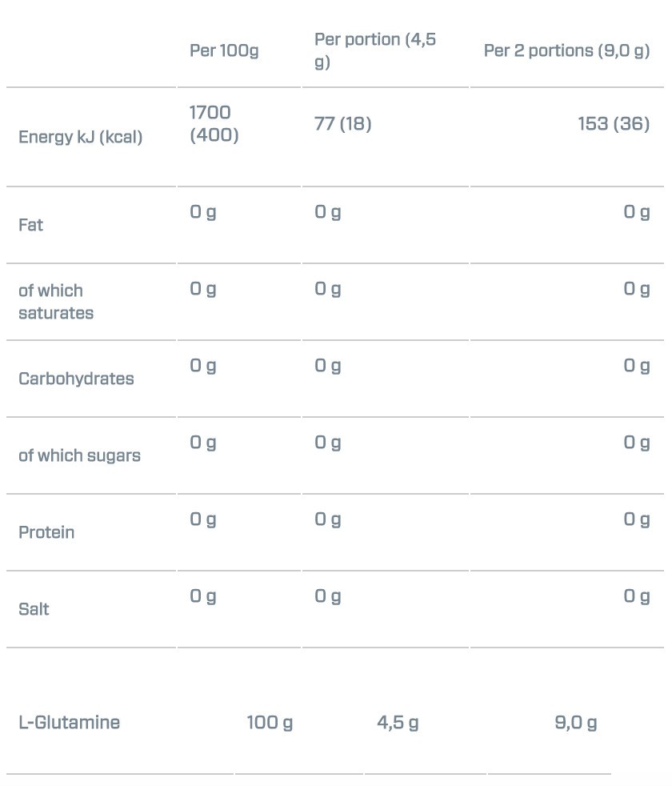Click the 'Fat' row label
Image resolution: width=672 pixels, height=786 pixels.
pyautogui.click(x=31, y=225)
